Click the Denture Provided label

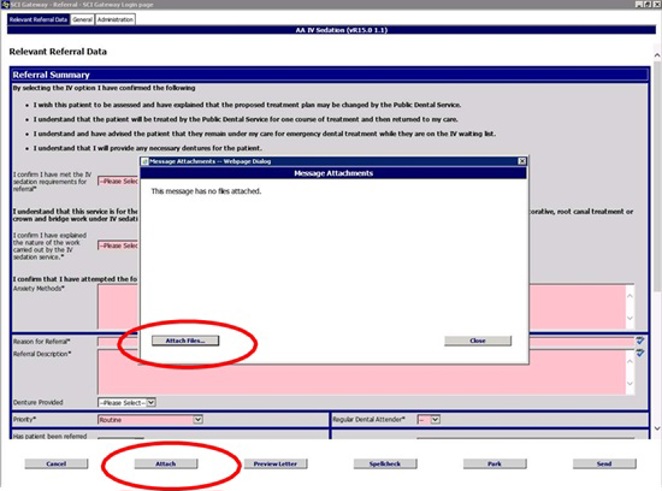click(x=38, y=403)
